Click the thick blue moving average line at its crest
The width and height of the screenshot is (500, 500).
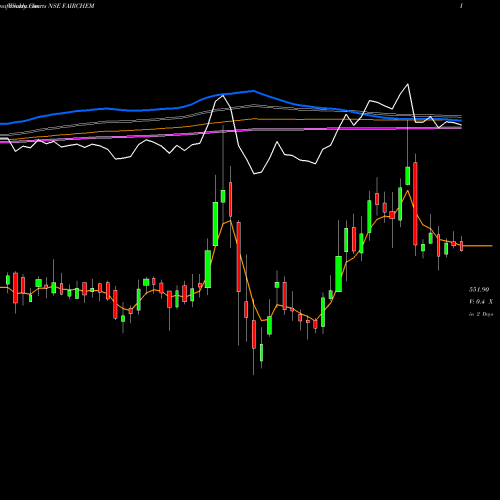coord(253,91)
